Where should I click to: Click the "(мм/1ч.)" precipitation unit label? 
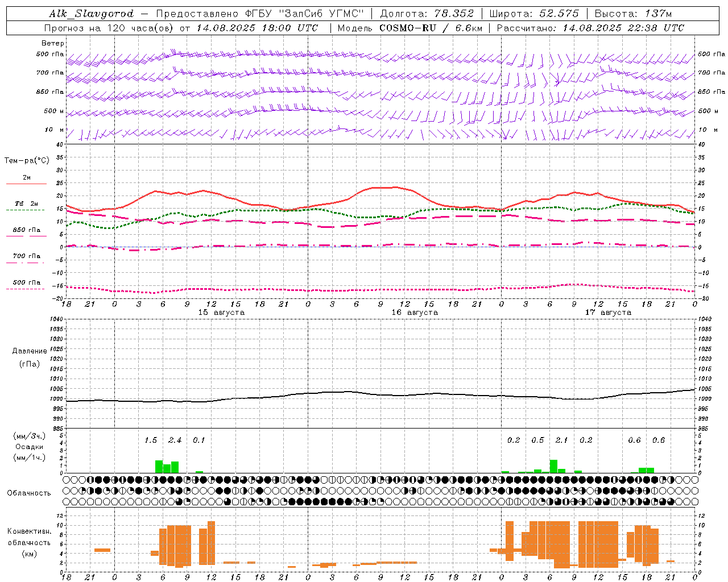[x=29, y=458]
